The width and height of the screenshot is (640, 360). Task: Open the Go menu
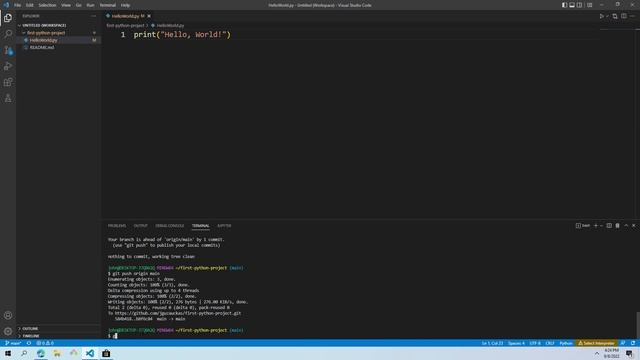(x=78, y=5)
